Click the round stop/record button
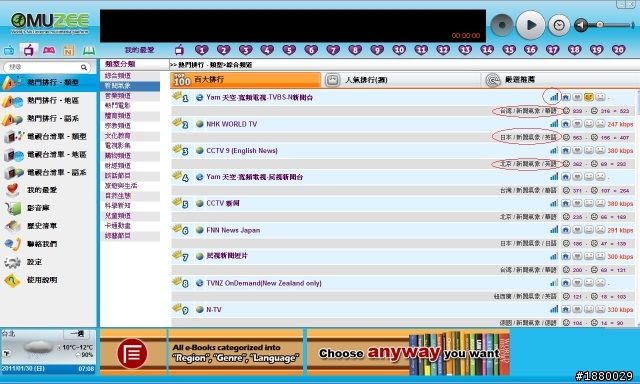This screenshot has width=640, height=384. click(x=502, y=25)
